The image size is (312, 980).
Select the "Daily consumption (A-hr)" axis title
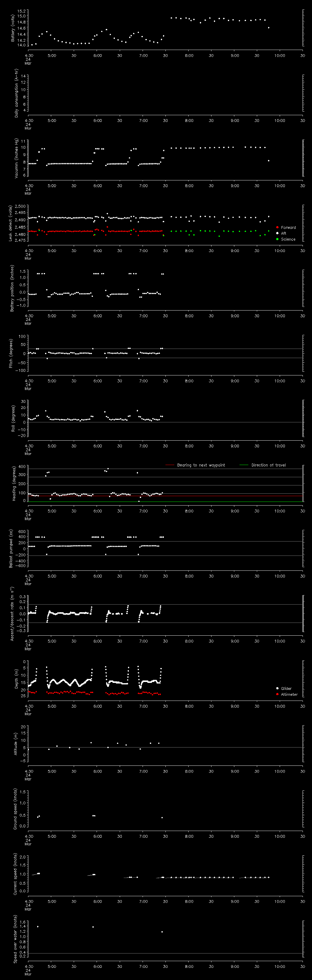point(16,93)
